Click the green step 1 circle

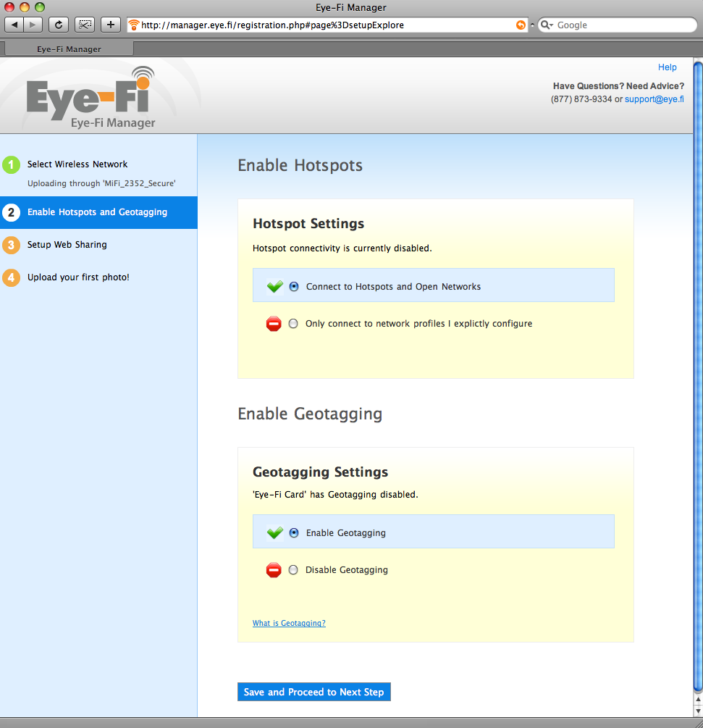[x=11, y=164]
